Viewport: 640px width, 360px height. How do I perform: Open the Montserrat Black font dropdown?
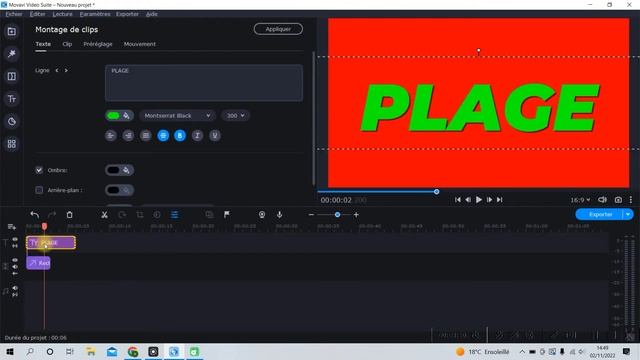pyautogui.click(x=177, y=116)
